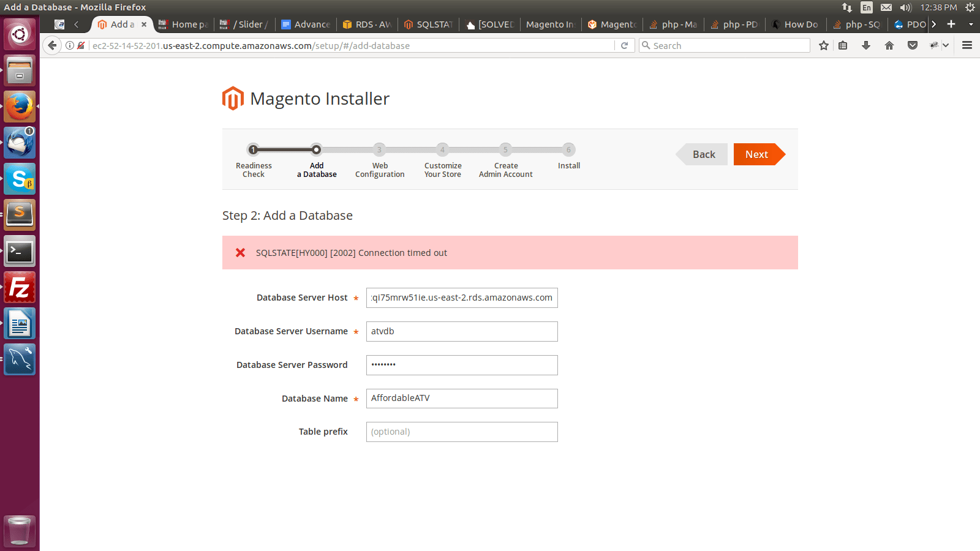
Task: Click the clock showing 12:38 PM
Action: tap(938, 7)
